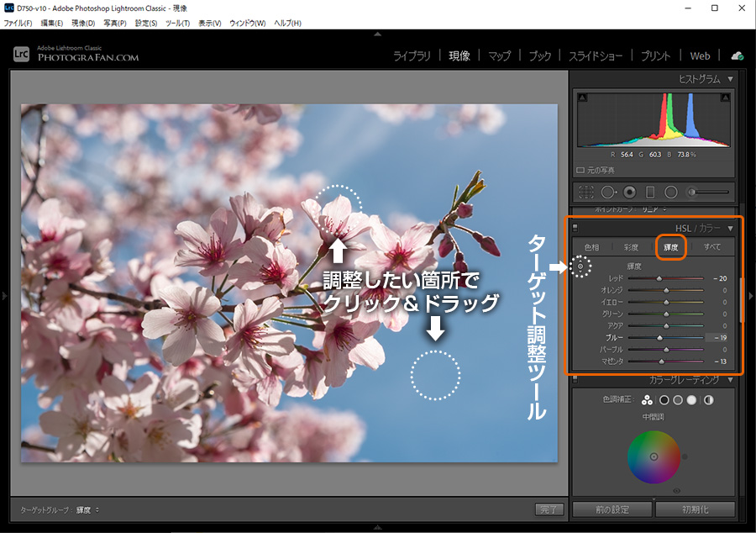This screenshot has width=756, height=533.
Task: Open the ヘルプ(H) menu
Action: coord(287,24)
